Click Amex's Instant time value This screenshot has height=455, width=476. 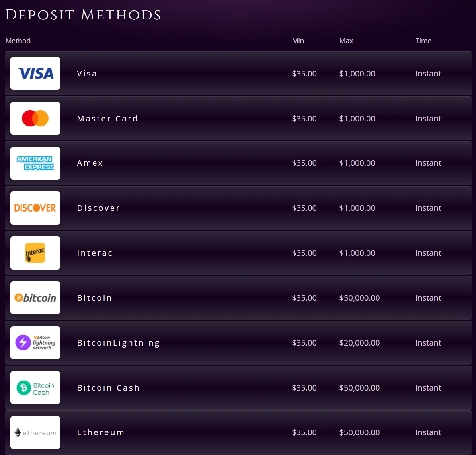428,163
